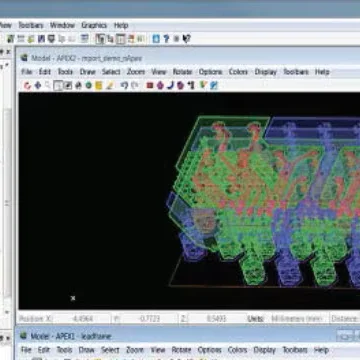
Task: Open File menu in the APEX1 leadframe window
Action: (x=26, y=350)
